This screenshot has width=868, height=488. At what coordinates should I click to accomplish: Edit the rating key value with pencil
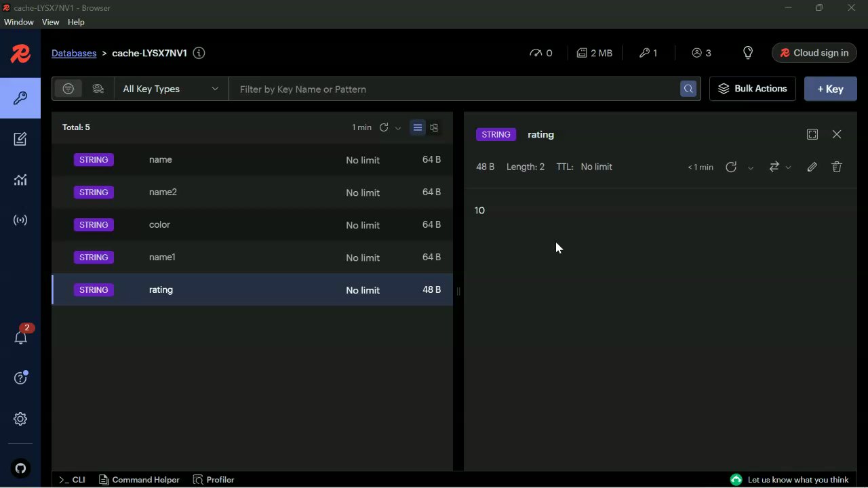coord(812,167)
